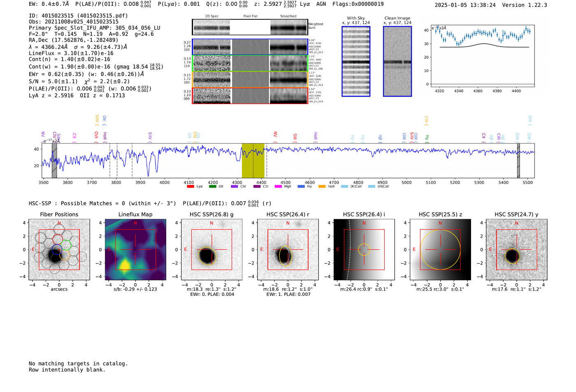The width and height of the screenshot is (576, 392).
Task: Click the yellow highlighted band in full spectrum
Action: coord(253,160)
